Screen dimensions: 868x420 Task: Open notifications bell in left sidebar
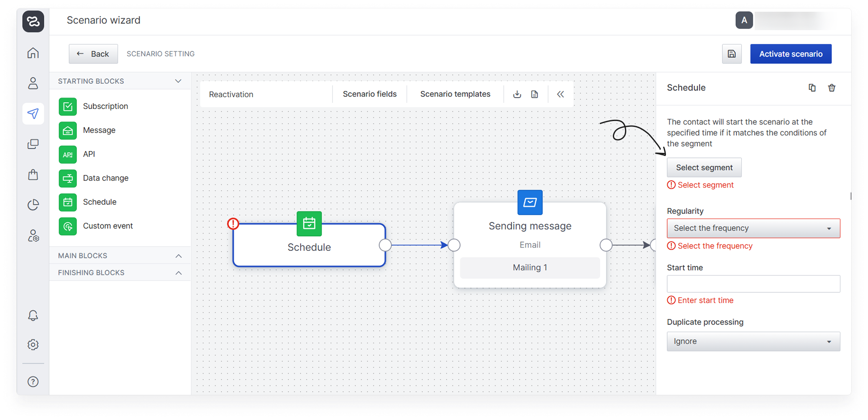point(33,315)
